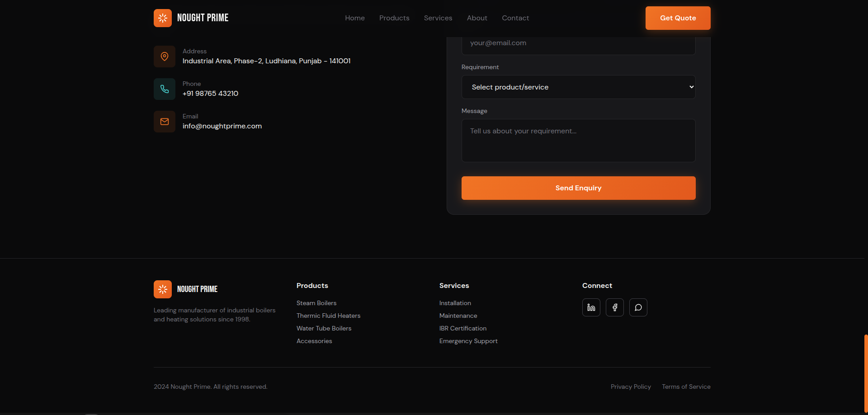This screenshot has height=415, width=868.
Task: Open the Terms of Service link
Action: [x=686, y=387]
